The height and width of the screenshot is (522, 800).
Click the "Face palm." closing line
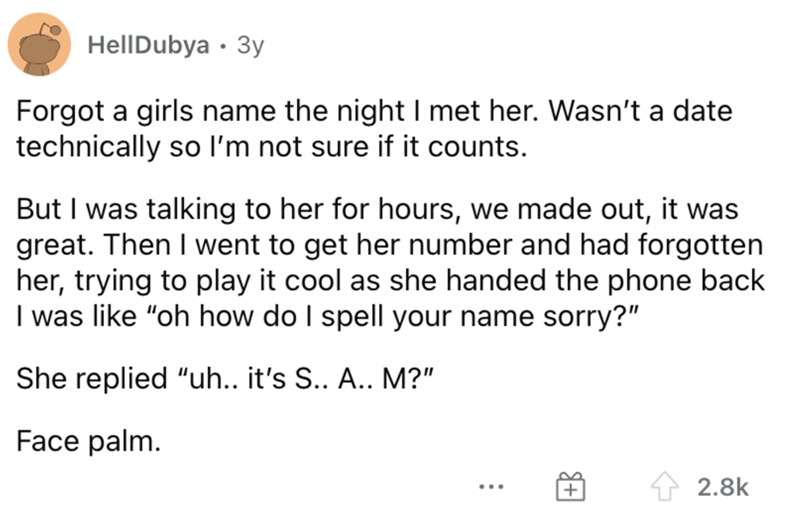tap(86, 442)
